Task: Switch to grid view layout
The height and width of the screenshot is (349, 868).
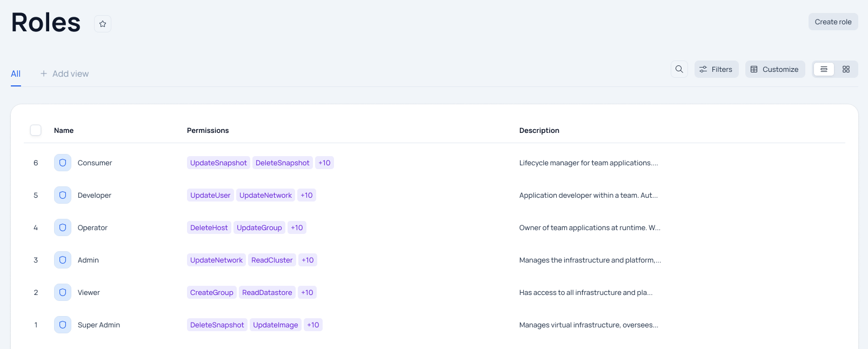Action: pos(846,69)
